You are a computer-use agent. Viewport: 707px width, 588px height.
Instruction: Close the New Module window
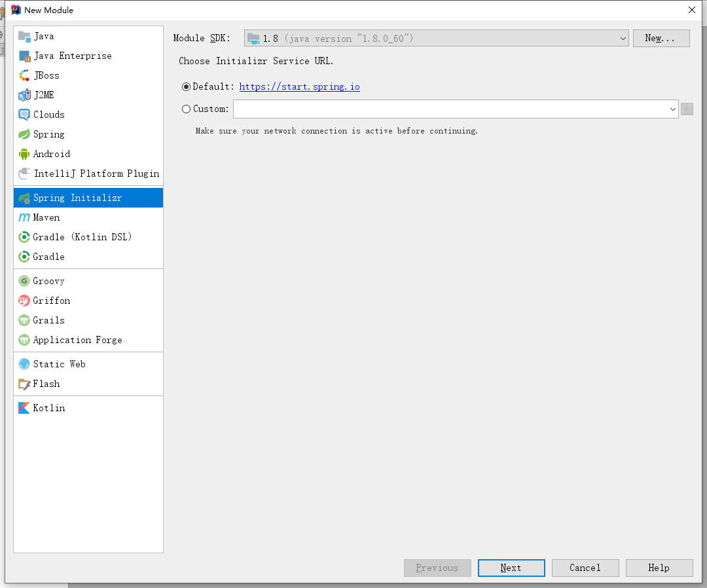click(x=692, y=10)
